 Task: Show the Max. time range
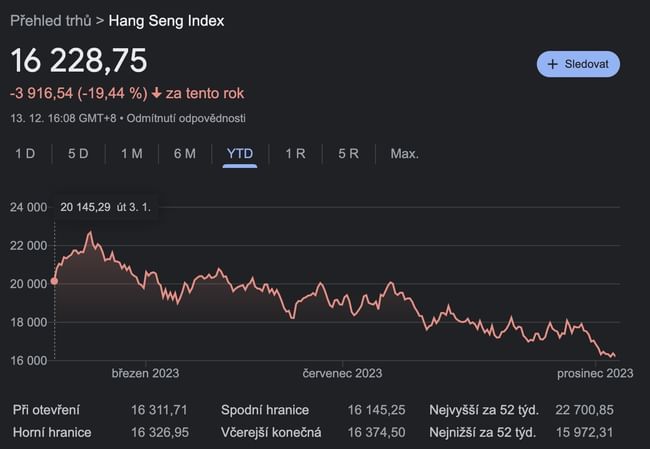click(x=404, y=153)
